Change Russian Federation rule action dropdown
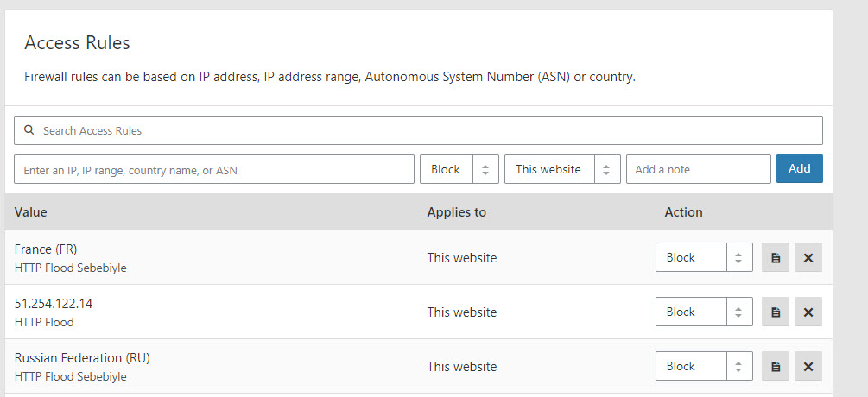This screenshot has width=868, height=397. tap(703, 367)
